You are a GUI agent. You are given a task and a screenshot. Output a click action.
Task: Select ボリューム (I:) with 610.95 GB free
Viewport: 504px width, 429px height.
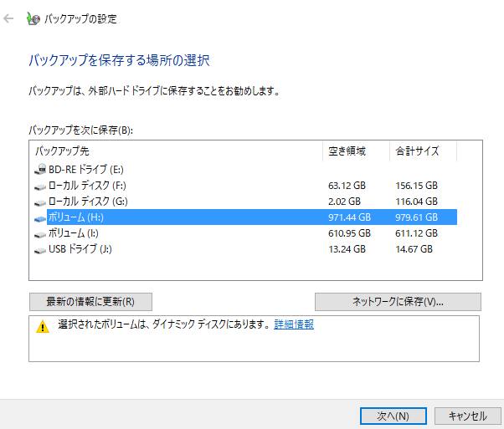(x=74, y=233)
